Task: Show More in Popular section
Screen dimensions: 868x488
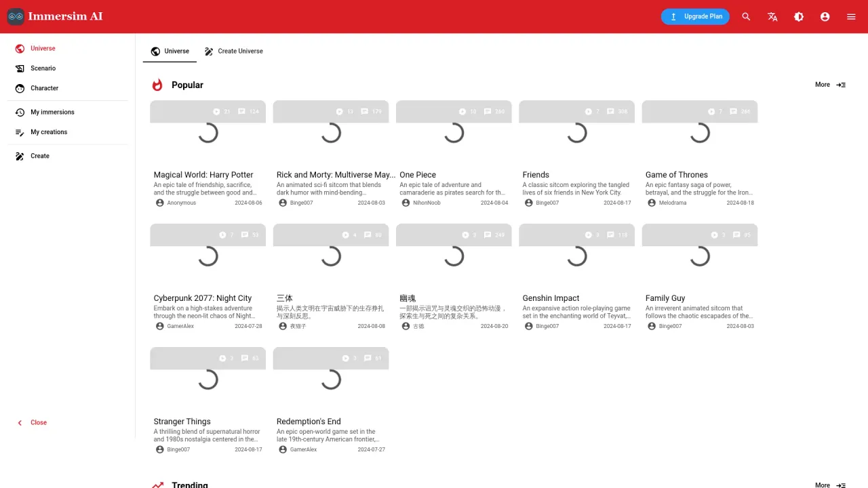Action: (x=830, y=85)
